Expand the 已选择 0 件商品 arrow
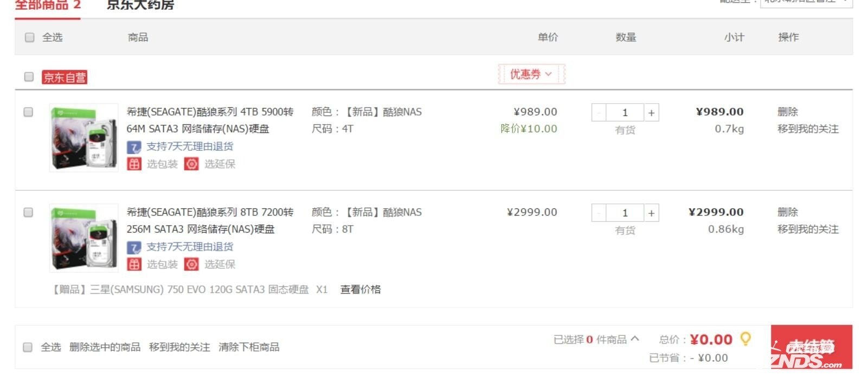The image size is (868, 390). (x=635, y=339)
